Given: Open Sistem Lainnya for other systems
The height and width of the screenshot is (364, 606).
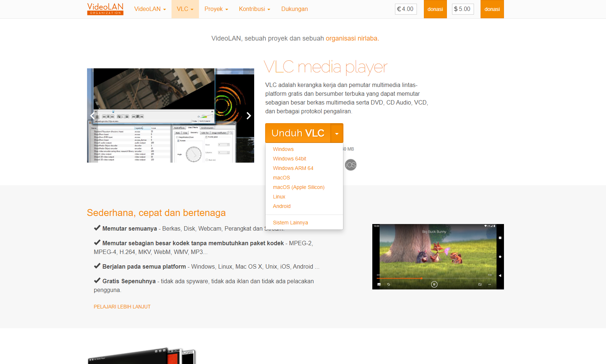Looking at the screenshot, I should pyautogui.click(x=290, y=223).
